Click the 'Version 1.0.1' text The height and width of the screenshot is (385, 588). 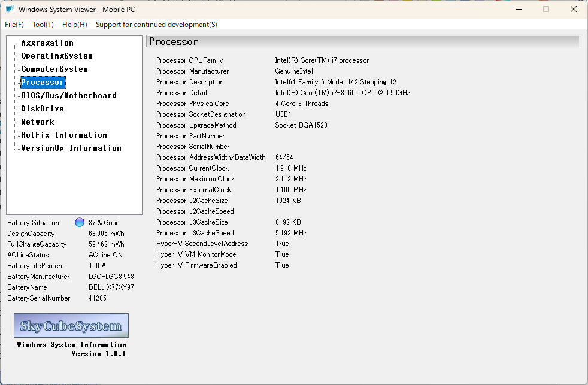(99, 354)
